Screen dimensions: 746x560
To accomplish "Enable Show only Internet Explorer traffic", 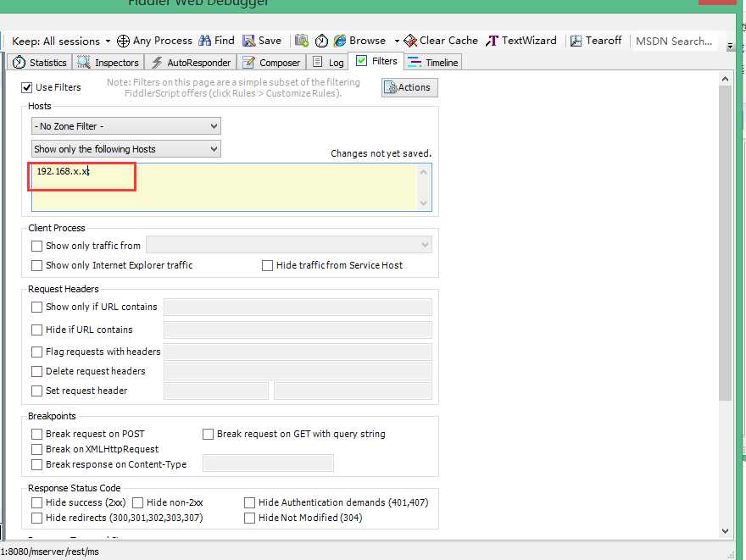I will (36, 265).
